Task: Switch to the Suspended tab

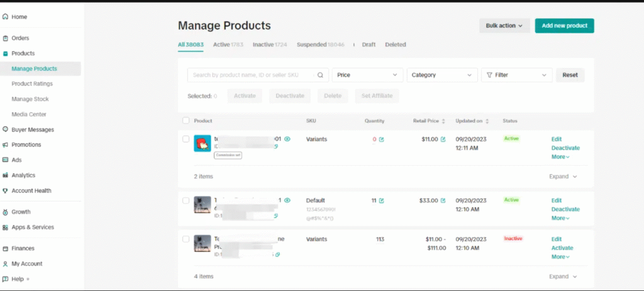Action: [x=321, y=45]
